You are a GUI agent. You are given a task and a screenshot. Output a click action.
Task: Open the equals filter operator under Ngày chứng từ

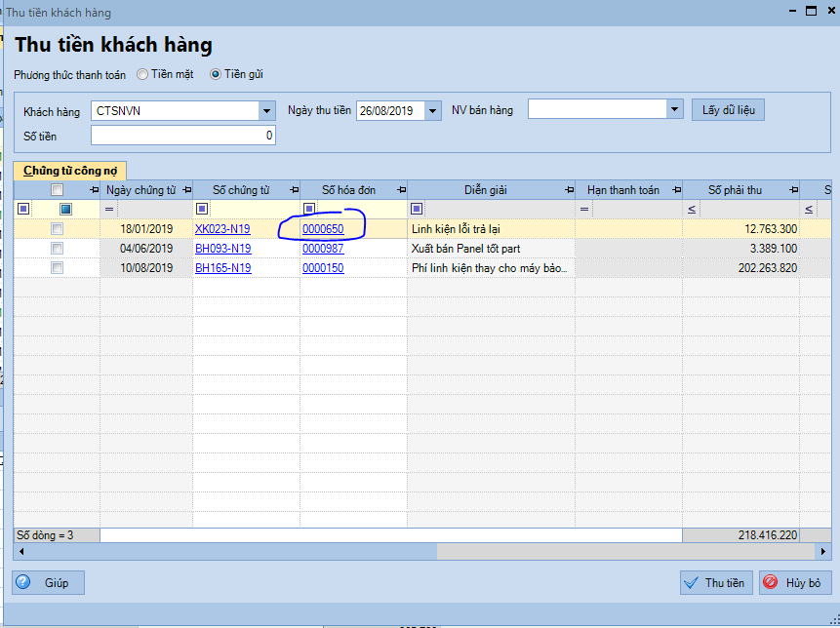pos(109,209)
